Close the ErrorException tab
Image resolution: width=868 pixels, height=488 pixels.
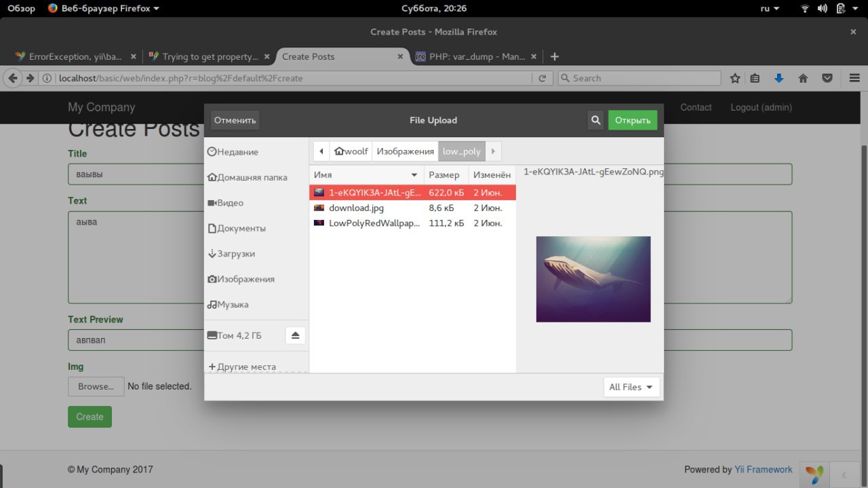point(133,57)
